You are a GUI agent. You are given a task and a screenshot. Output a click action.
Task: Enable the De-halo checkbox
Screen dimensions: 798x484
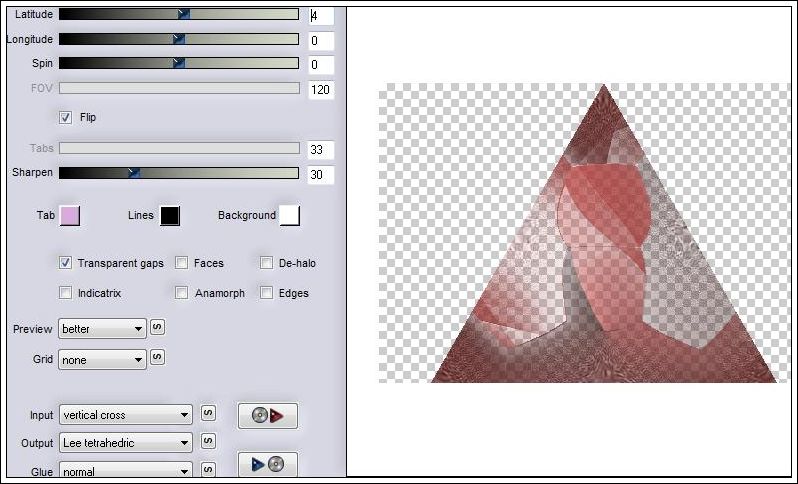click(x=266, y=263)
